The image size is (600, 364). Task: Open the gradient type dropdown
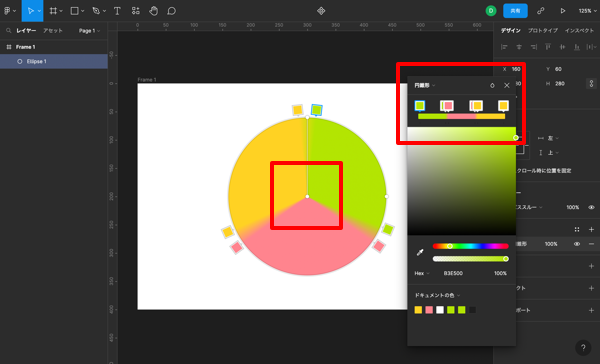(x=424, y=85)
